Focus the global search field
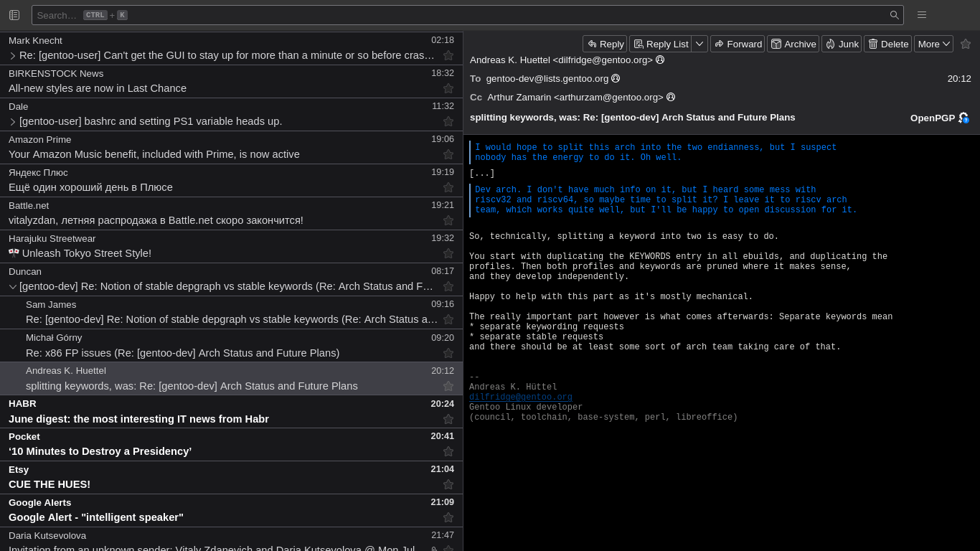The width and height of the screenshot is (980, 551). [459, 15]
